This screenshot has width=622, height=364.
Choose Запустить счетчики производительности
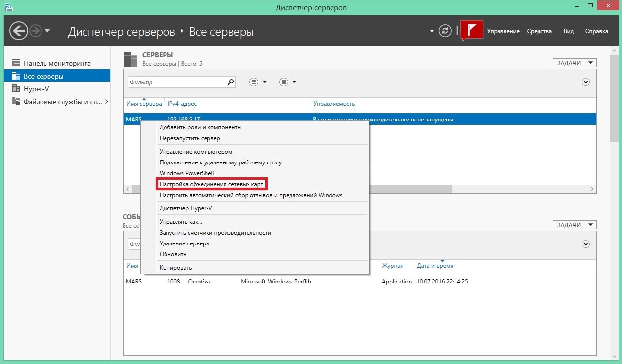(215, 233)
